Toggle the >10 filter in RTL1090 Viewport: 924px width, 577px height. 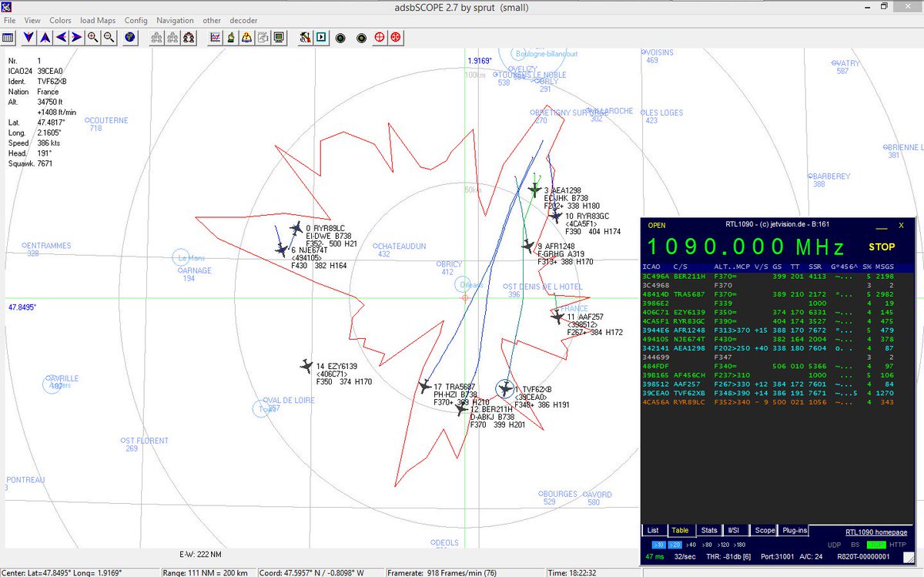pyautogui.click(x=658, y=545)
